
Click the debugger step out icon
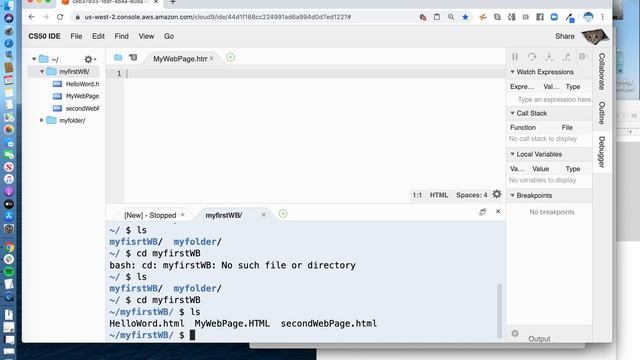[566, 57]
